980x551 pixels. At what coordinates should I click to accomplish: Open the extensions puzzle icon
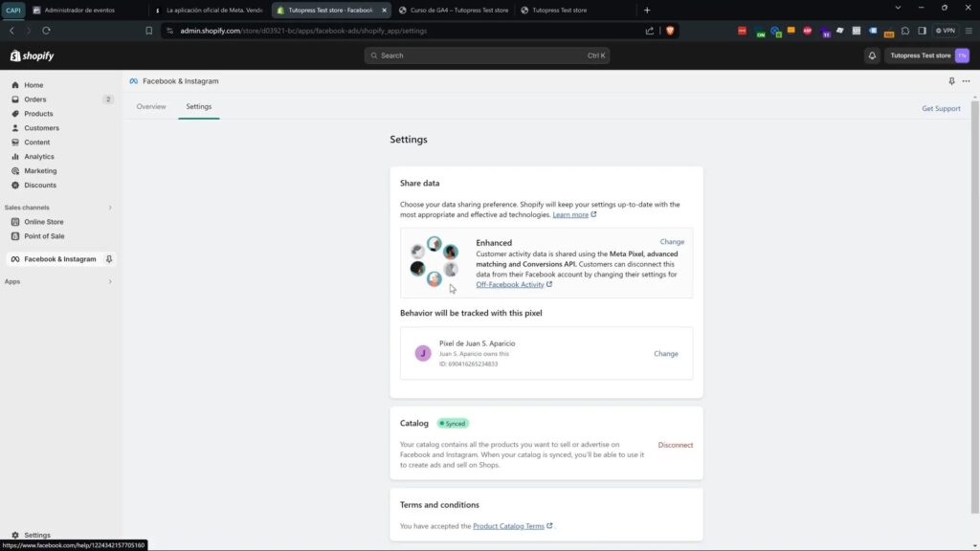pos(905,31)
